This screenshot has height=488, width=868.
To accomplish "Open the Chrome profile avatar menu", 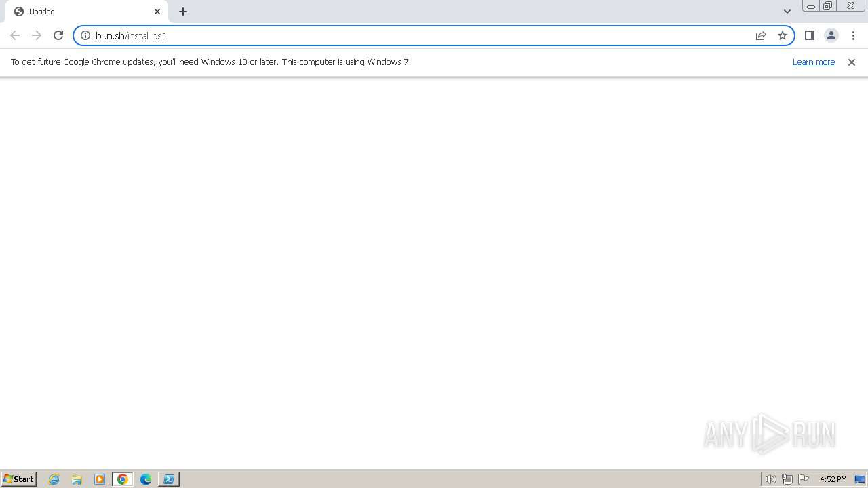I will pyautogui.click(x=831, y=35).
